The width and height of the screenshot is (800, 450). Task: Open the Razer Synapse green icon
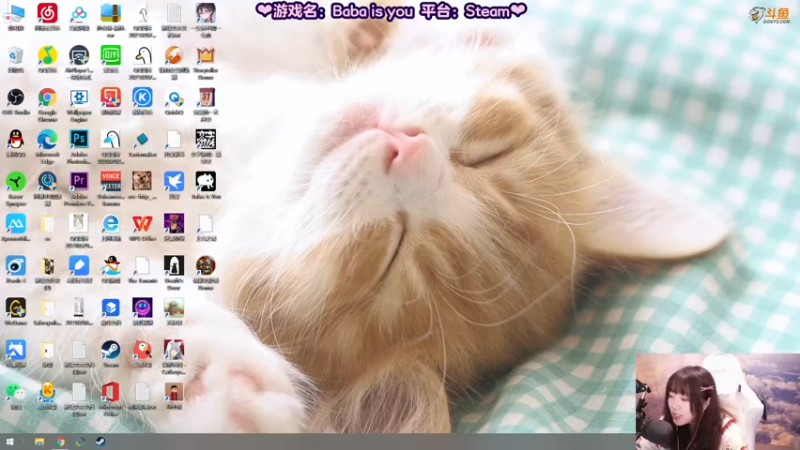coord(16,181)
